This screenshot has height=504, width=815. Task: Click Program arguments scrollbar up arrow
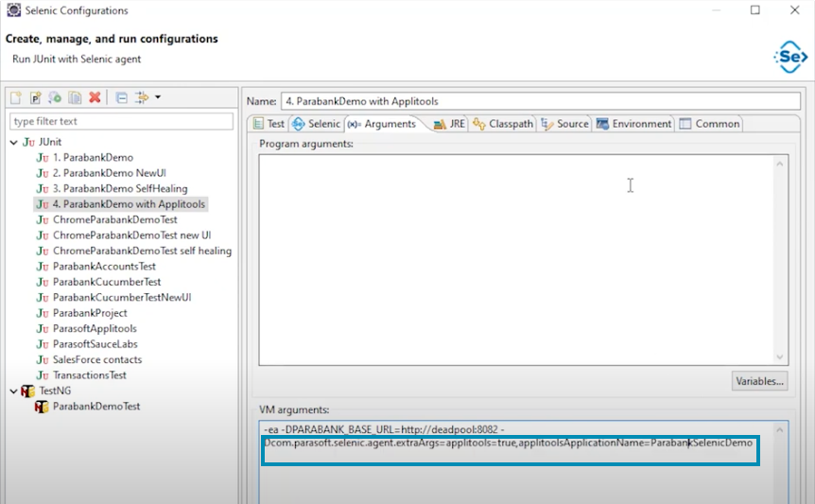tap(780, 165)
